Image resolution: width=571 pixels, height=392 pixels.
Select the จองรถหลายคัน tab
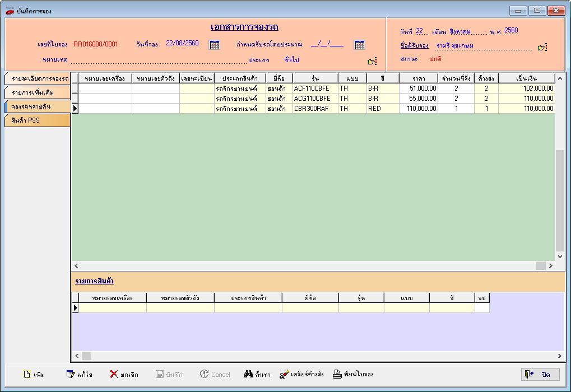37,106
